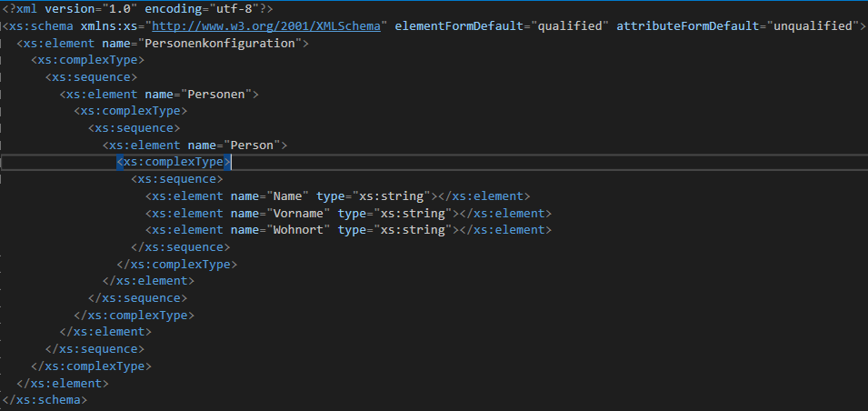Click the attributeFormDefault attribute name
Viewport: 868px width, 411px height.
tap(686, 25)
